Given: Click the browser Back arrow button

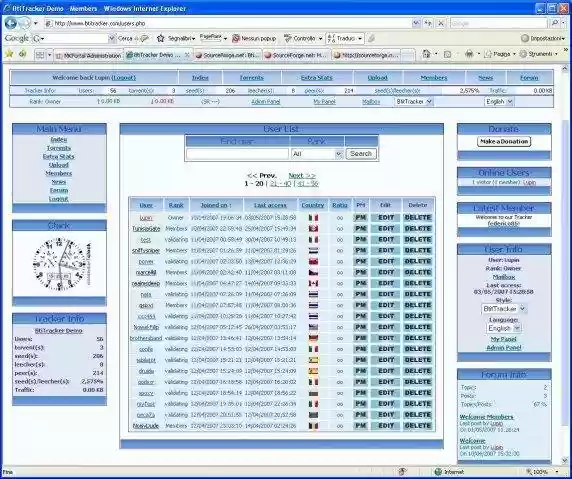Looking at the screenshot, I should coord(11,23).
